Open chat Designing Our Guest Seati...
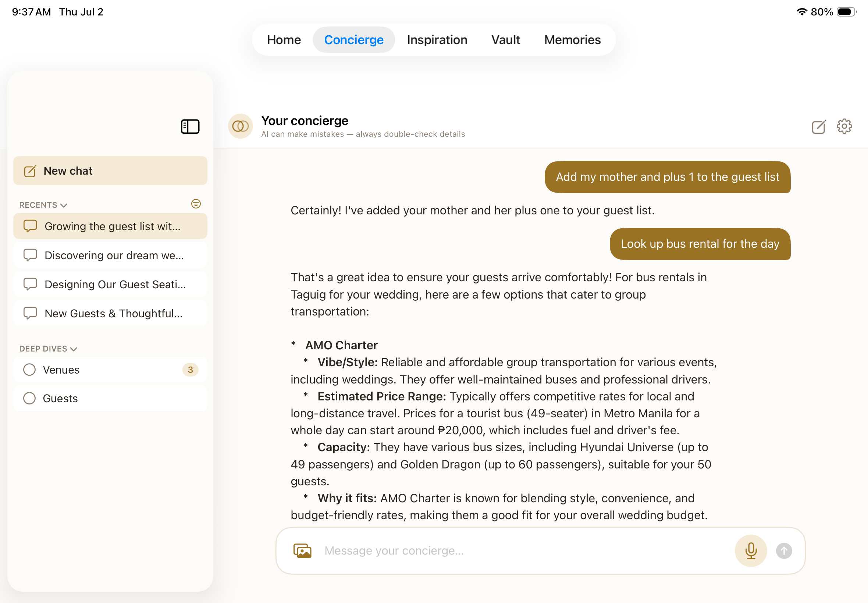Viewport: 868px width, 603px height. point(110,284)
